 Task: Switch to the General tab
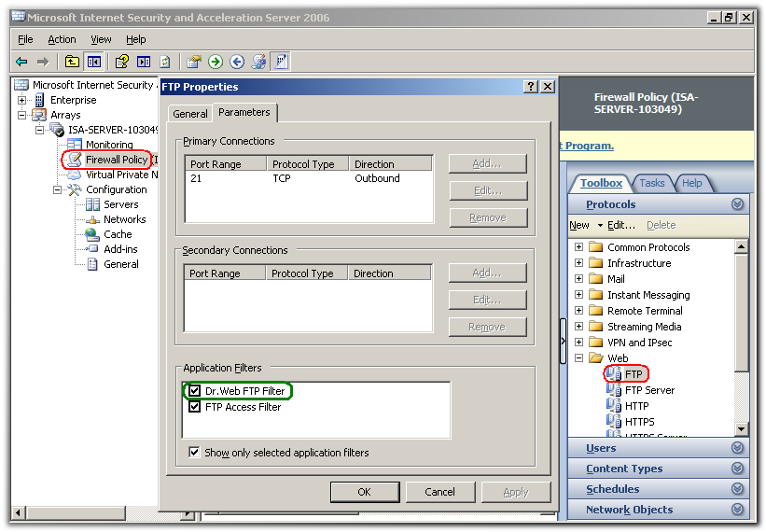[190, 114]
